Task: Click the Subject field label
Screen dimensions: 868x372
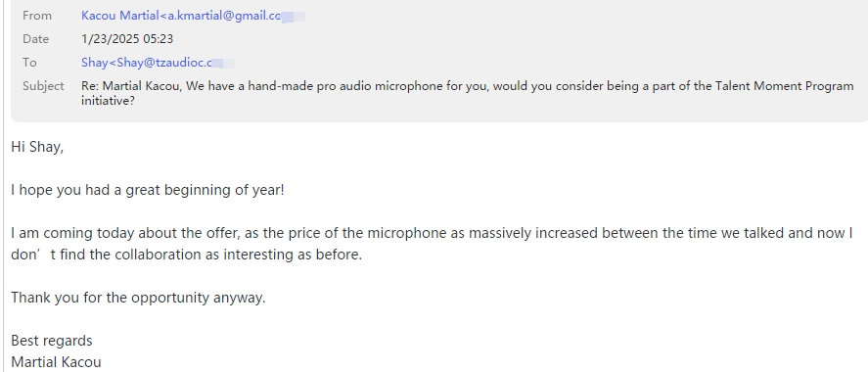Action: point(43,86)
